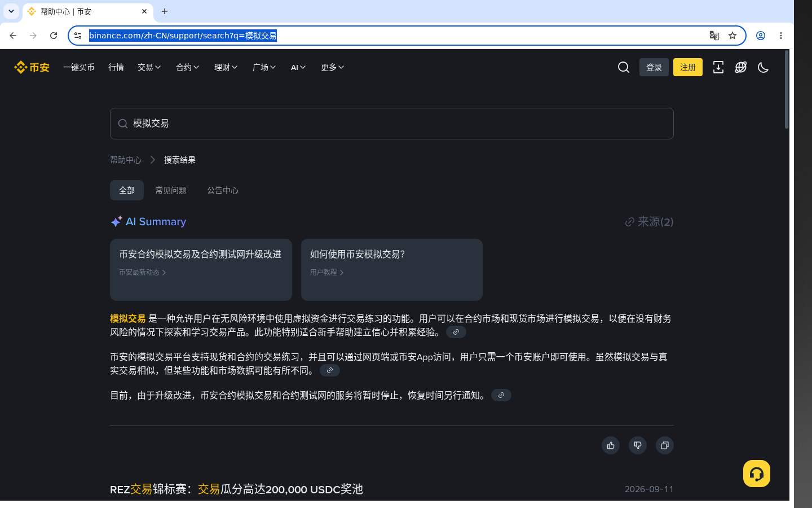812x508 pixels.
Task: Click the 搜索结果 breadcrumb text
Action: click(x=180, y=160)
